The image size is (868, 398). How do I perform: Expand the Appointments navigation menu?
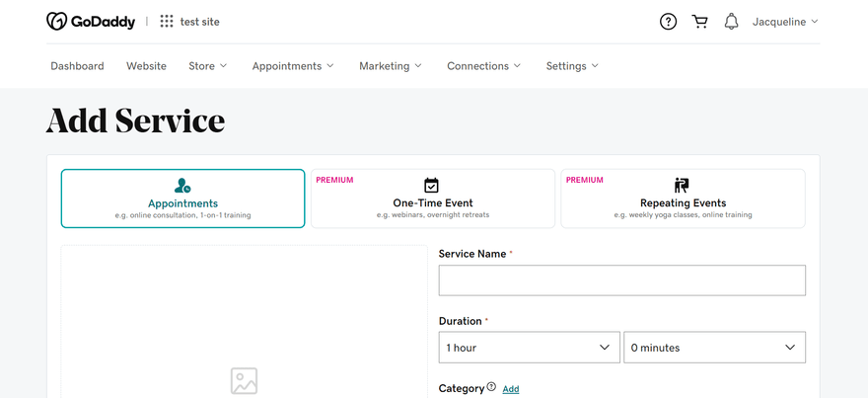point(293,66)
